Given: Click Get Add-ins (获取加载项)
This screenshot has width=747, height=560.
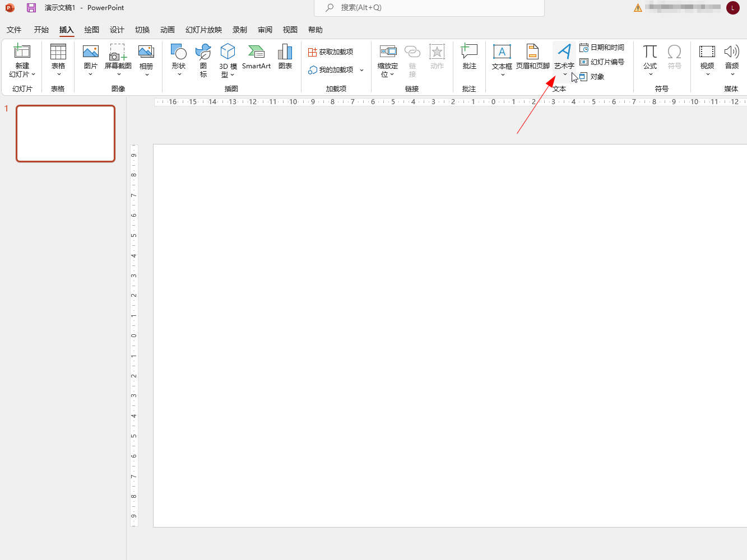Looking at the screenshot, I should point(331,52).
